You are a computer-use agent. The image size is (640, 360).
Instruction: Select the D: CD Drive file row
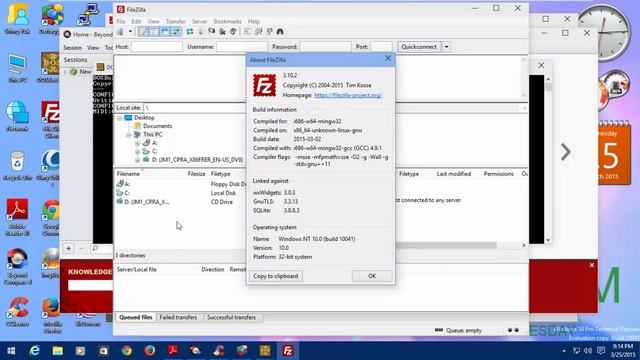coord(180,202)
